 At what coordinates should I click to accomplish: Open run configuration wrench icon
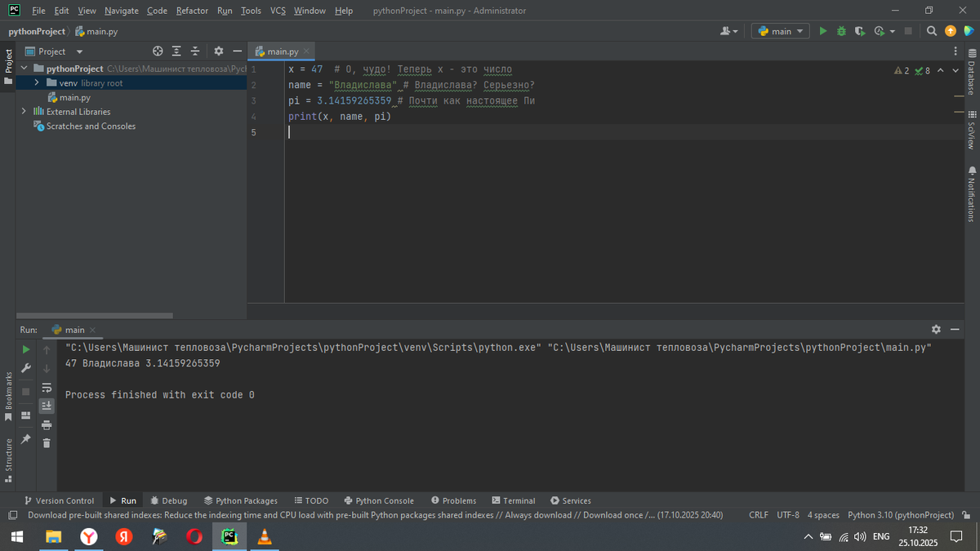tap(26, 368)
